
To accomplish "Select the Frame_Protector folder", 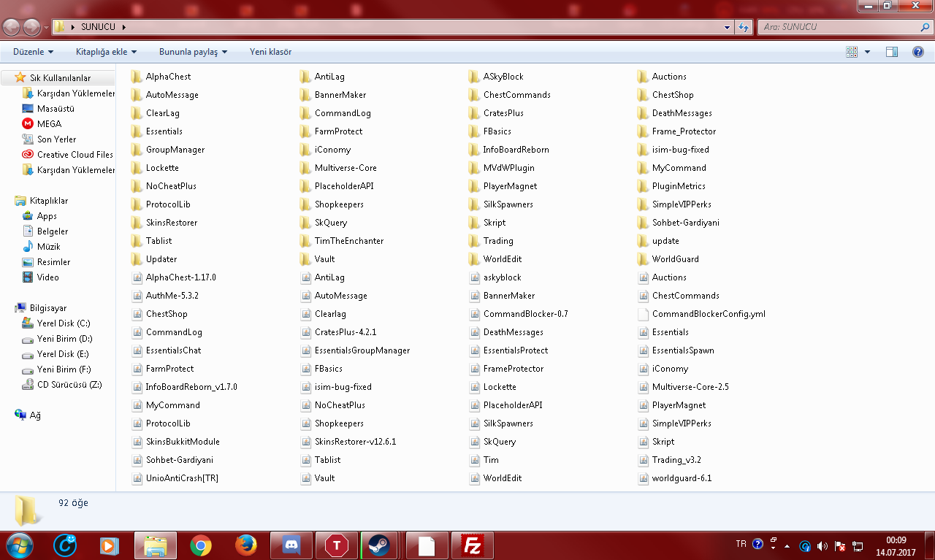I will point(676,131).
